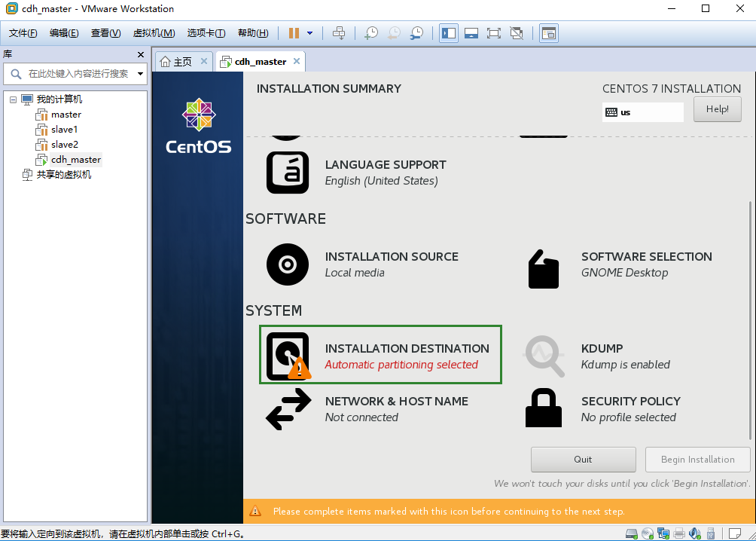Close the cdh_master tab
Screen dimensions: 756x541
tap(297, 61)
